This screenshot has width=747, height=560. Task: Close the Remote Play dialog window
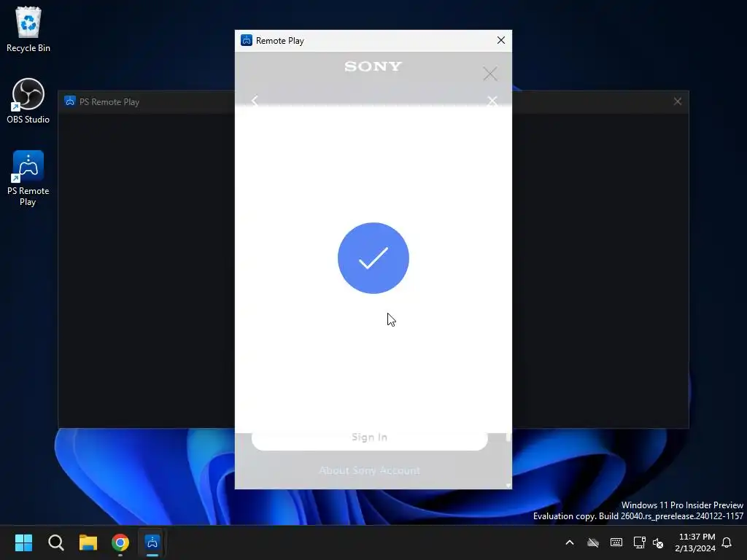pos(500,41)
